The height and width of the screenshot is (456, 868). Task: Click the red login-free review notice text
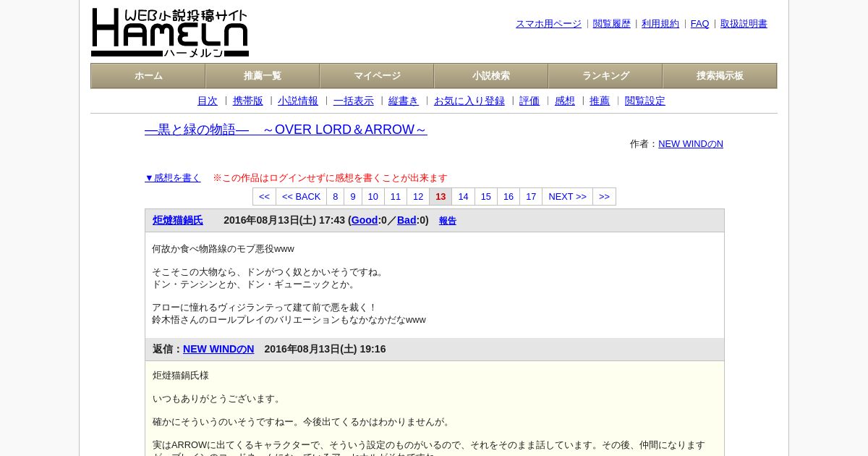[330, 178]
